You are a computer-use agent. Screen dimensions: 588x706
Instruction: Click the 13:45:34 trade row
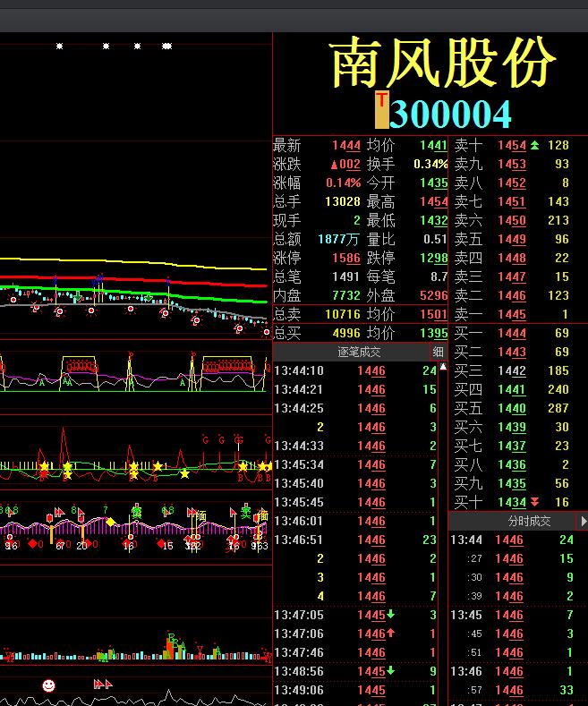pos(355,464)
